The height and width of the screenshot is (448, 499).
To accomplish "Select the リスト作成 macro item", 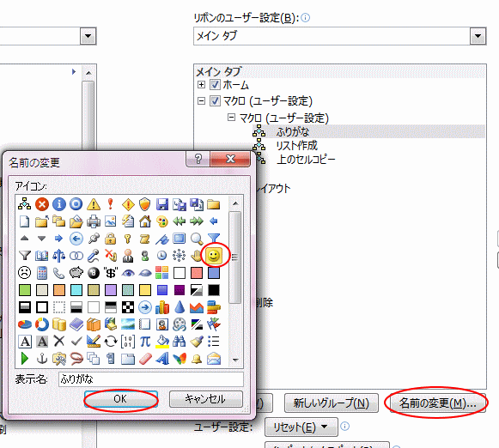I will tap(297, 145).
